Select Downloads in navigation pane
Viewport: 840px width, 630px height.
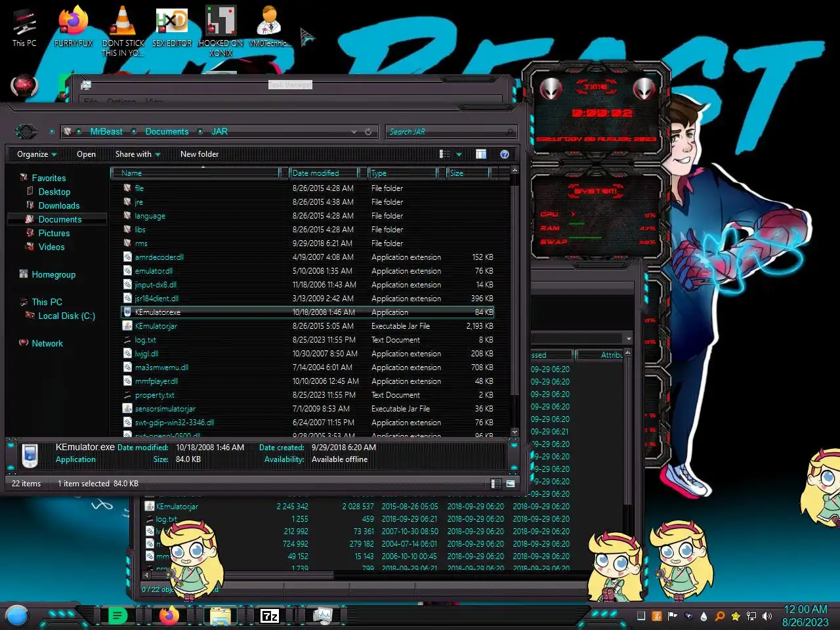pos(59,205)
